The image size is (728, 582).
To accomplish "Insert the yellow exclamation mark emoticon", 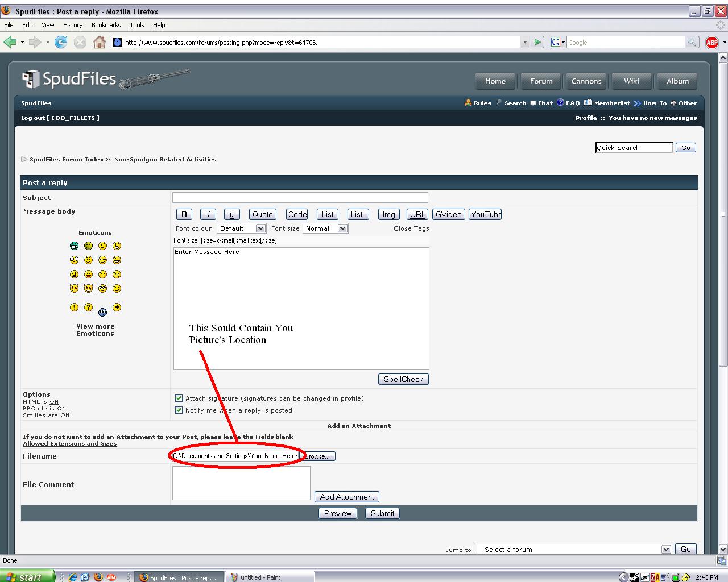I will (74, 307).
